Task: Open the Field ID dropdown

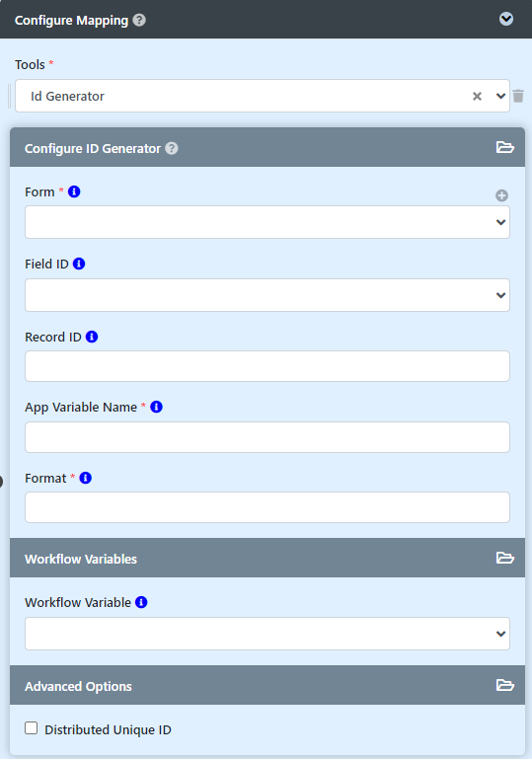Action: tap(267, 295)
